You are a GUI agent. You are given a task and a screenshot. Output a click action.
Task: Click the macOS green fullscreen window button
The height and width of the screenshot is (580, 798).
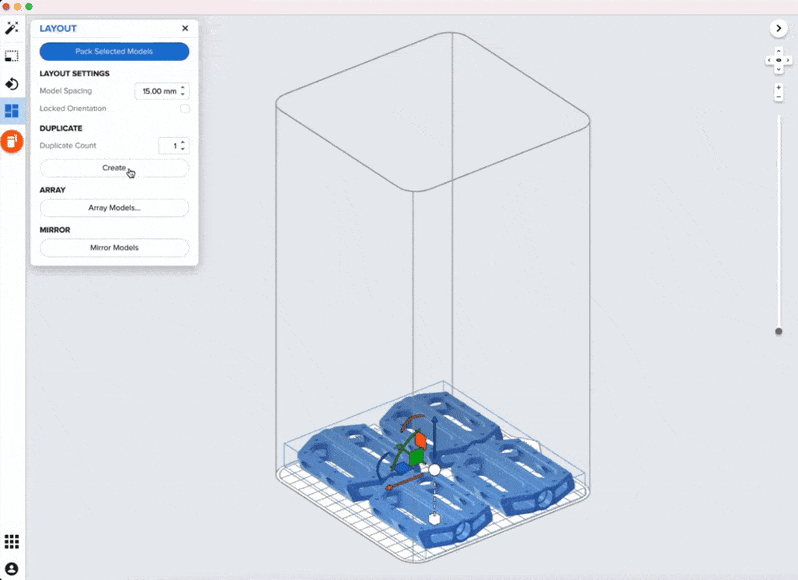[x=29, y=7]
